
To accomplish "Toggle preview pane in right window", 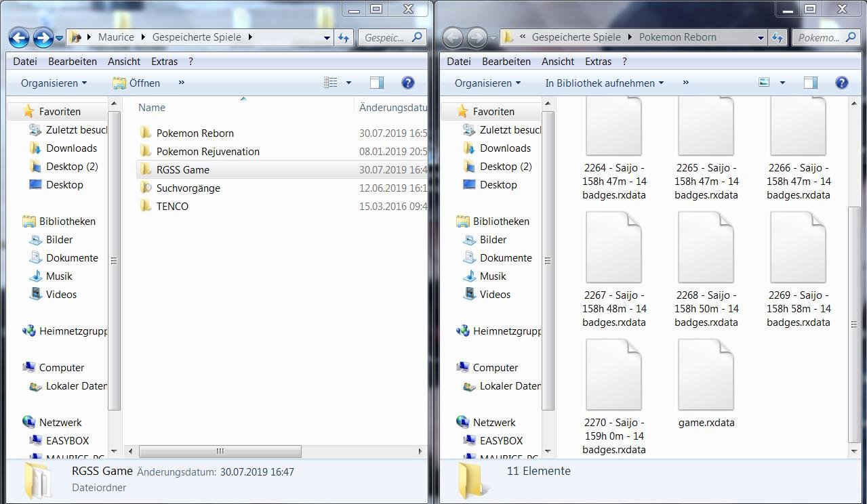I will [x=810, y=83].
